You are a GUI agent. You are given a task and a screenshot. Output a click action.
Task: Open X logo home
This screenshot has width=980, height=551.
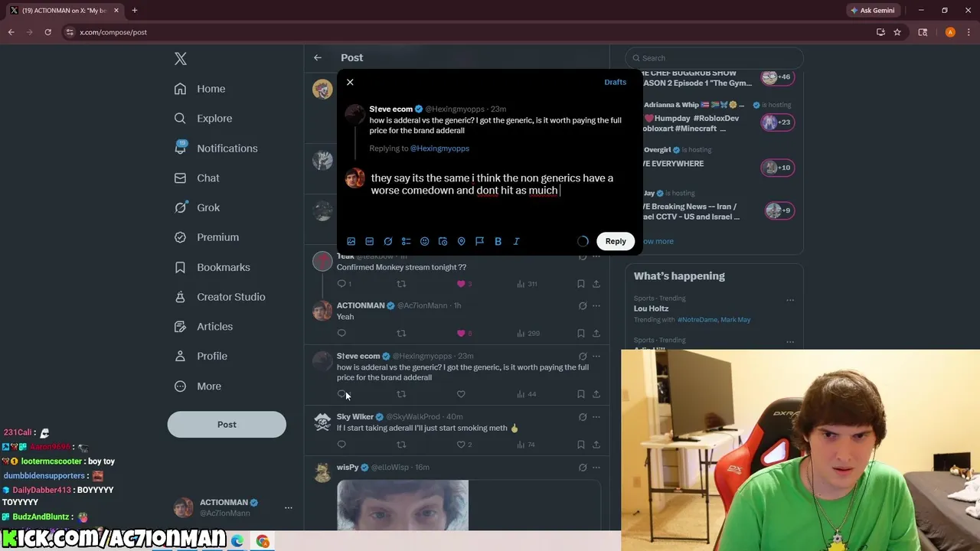181,59
